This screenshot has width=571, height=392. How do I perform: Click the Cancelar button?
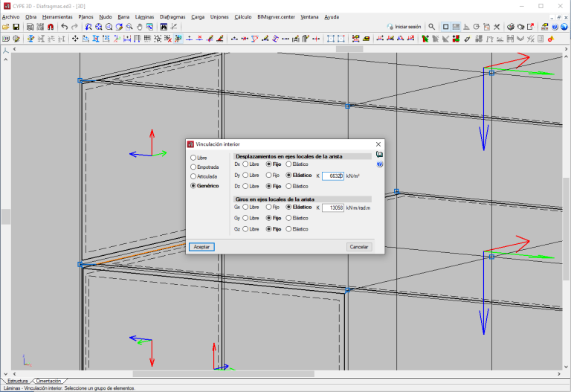tap(359, 247)
